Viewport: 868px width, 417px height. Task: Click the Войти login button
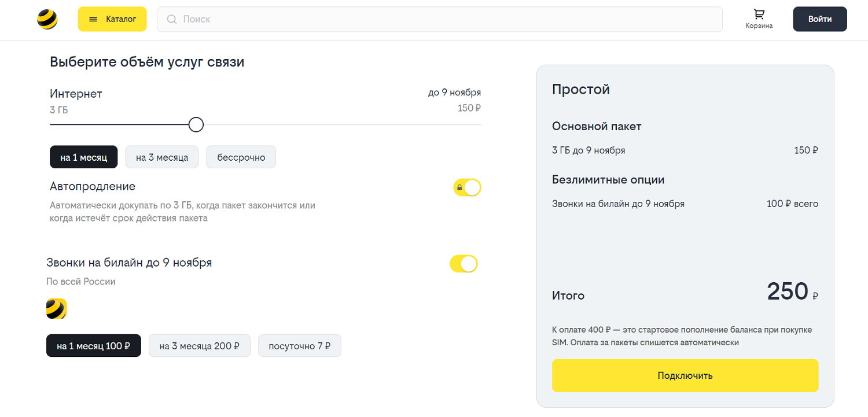tap(820, 19)
